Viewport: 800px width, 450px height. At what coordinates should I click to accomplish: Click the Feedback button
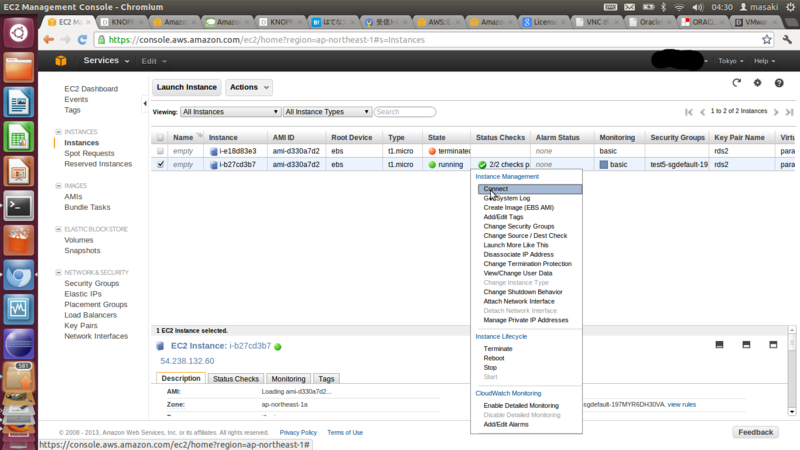coord(756,432)
